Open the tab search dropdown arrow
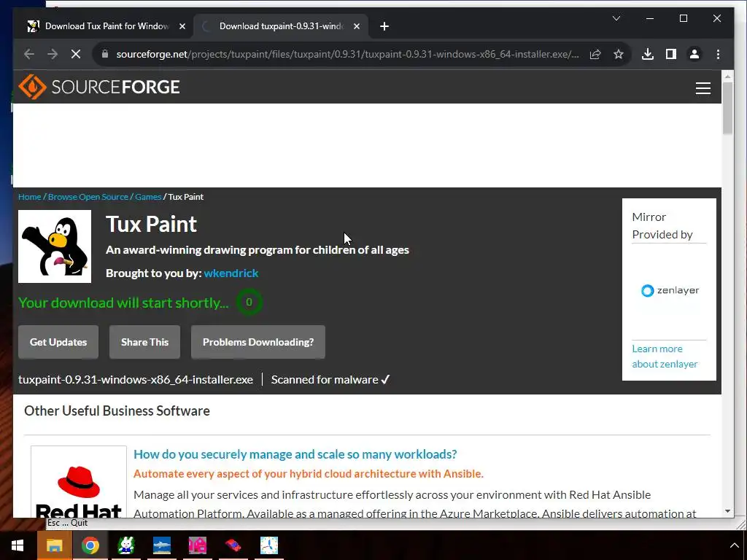Viewport: 747px width, 560px height. coord(616,18)
